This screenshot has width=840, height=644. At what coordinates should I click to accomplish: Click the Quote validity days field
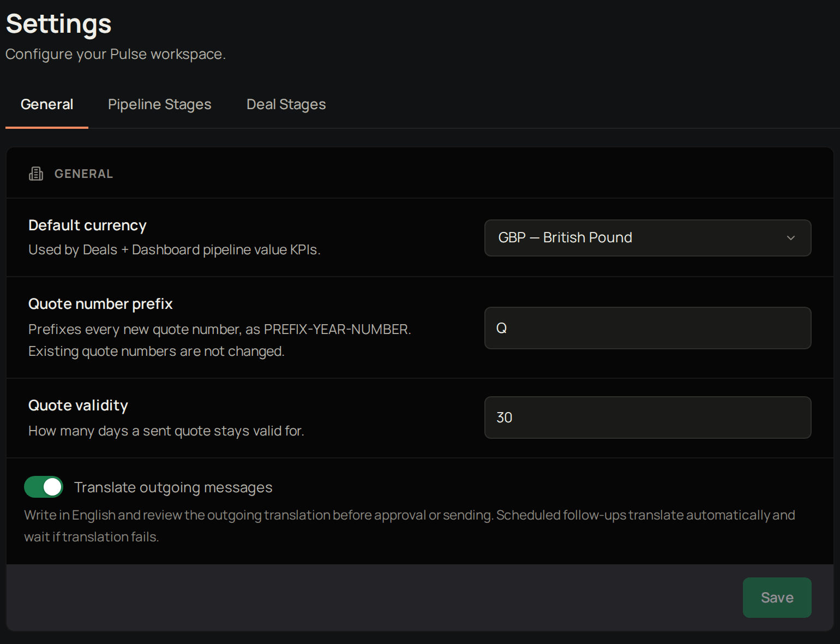click(647, 418)
